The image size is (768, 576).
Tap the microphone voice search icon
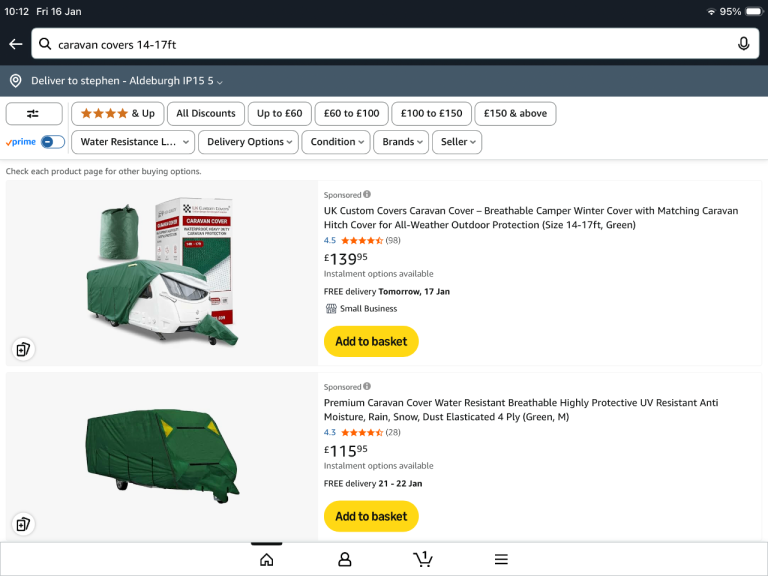(x=743, y=44)
